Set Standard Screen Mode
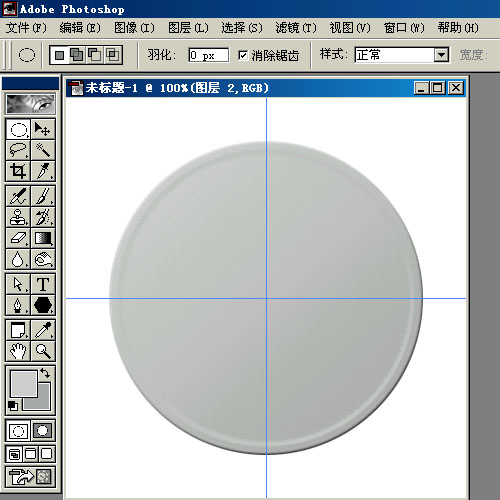The height and width of the screenshot is (500, 500). coord(14,454)
